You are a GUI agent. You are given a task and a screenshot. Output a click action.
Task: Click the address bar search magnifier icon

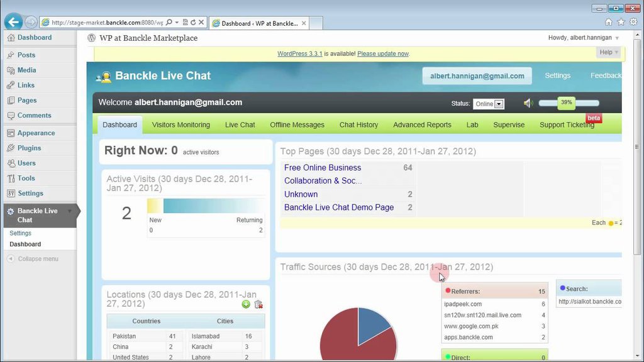click(x=169, y=22)
